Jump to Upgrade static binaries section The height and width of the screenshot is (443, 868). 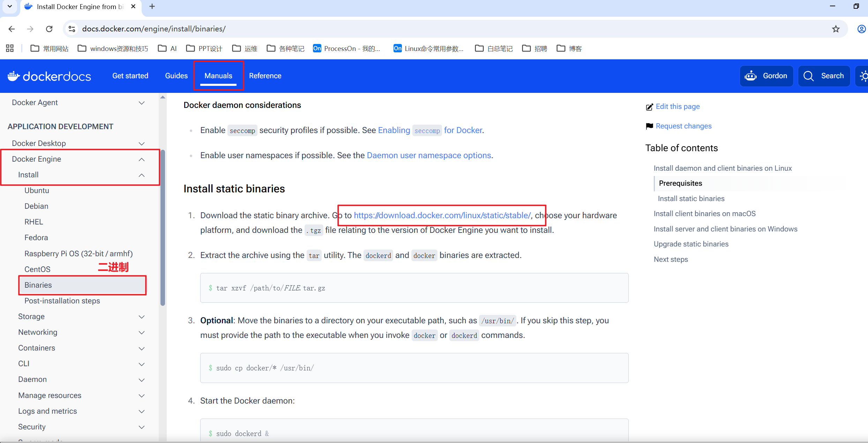(x=691, y=244)
